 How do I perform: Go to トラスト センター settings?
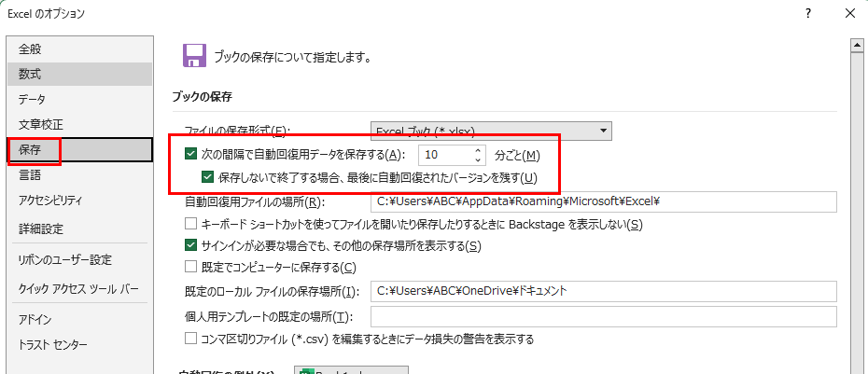click(53, 345)
